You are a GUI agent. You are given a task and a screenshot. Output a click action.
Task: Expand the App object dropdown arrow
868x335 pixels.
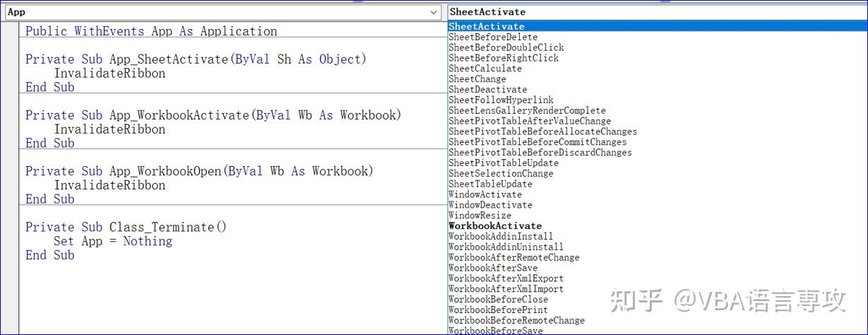tap(434, 12)
